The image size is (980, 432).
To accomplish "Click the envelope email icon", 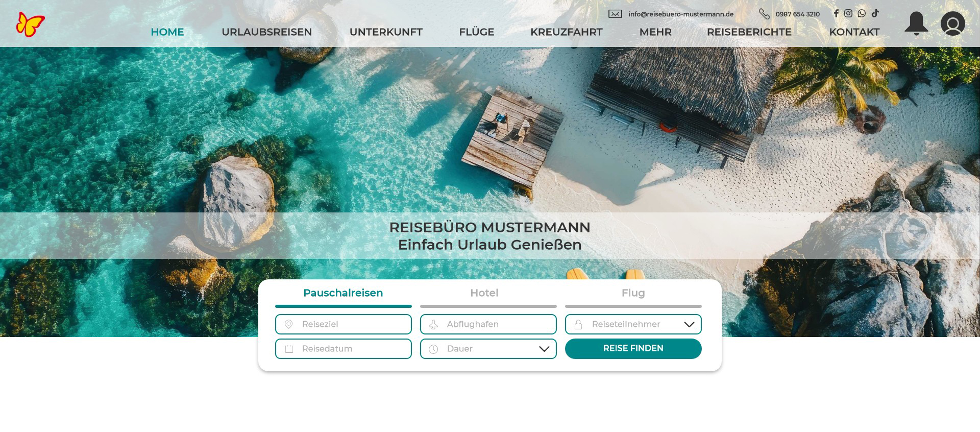I will pos(615,14).
